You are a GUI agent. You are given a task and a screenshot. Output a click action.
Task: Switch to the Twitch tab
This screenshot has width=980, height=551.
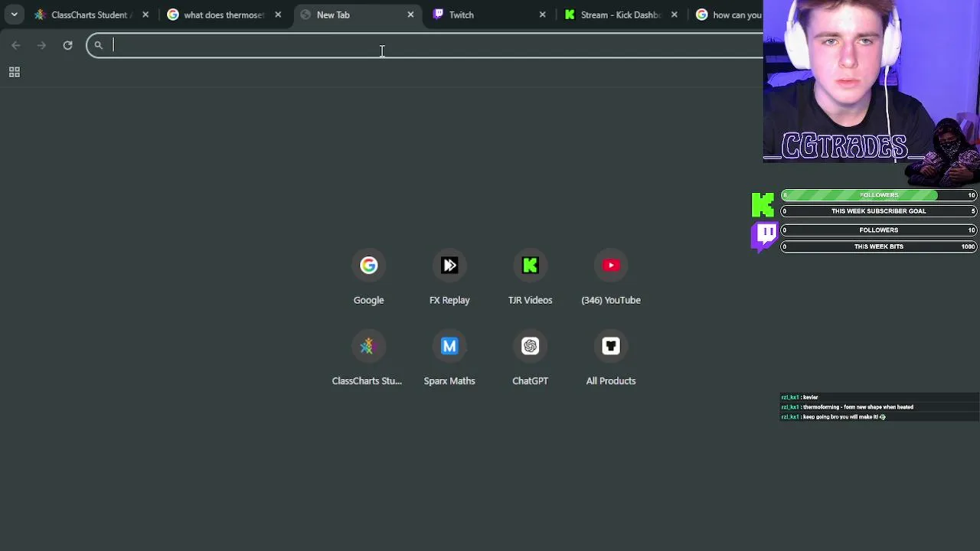tap(490, 15)
